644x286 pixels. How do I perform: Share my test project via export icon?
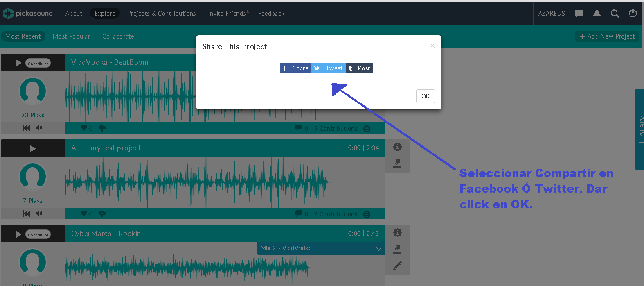coord(397,163)
